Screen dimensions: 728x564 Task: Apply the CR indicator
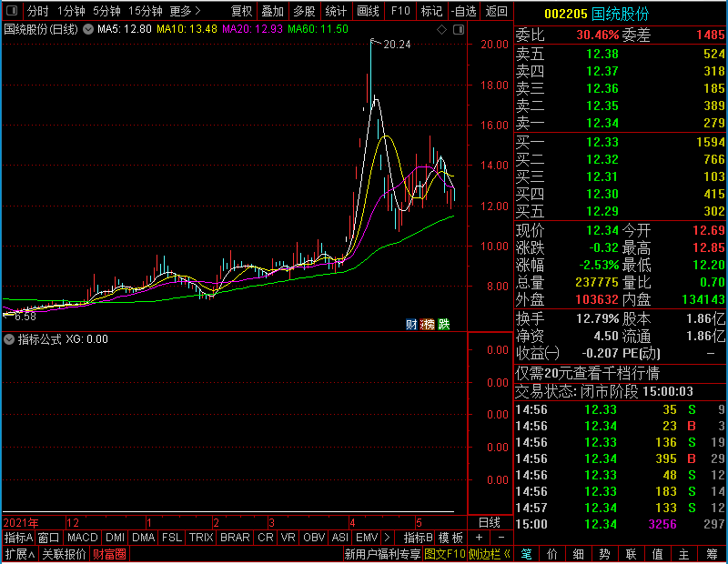tap(266, 538)
